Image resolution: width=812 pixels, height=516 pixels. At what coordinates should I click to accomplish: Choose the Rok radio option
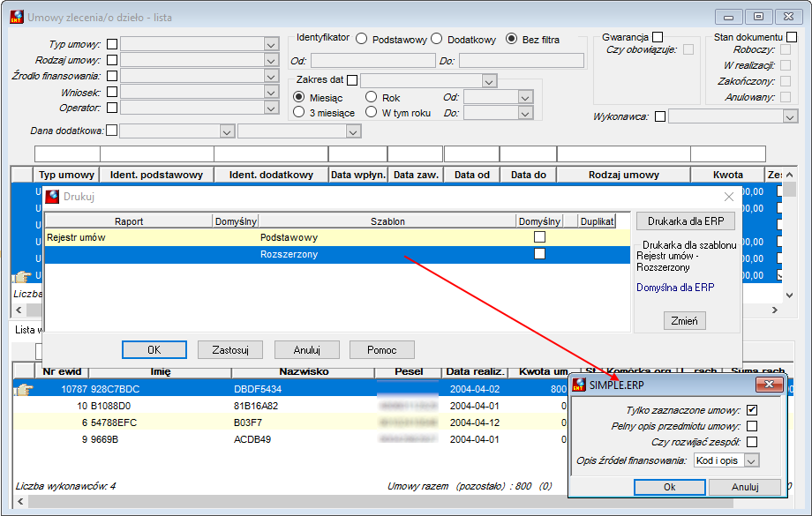pos(371,97)
